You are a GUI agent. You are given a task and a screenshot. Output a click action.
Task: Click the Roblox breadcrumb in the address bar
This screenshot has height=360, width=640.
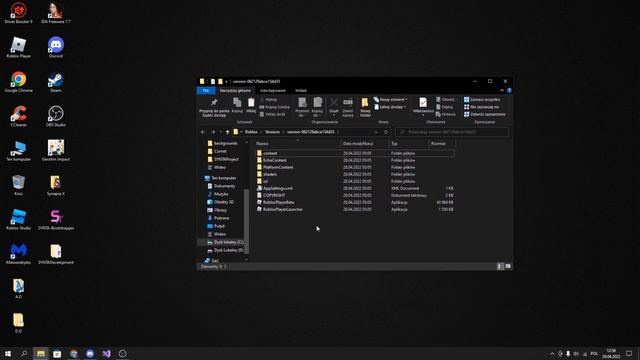pos(251,132)
